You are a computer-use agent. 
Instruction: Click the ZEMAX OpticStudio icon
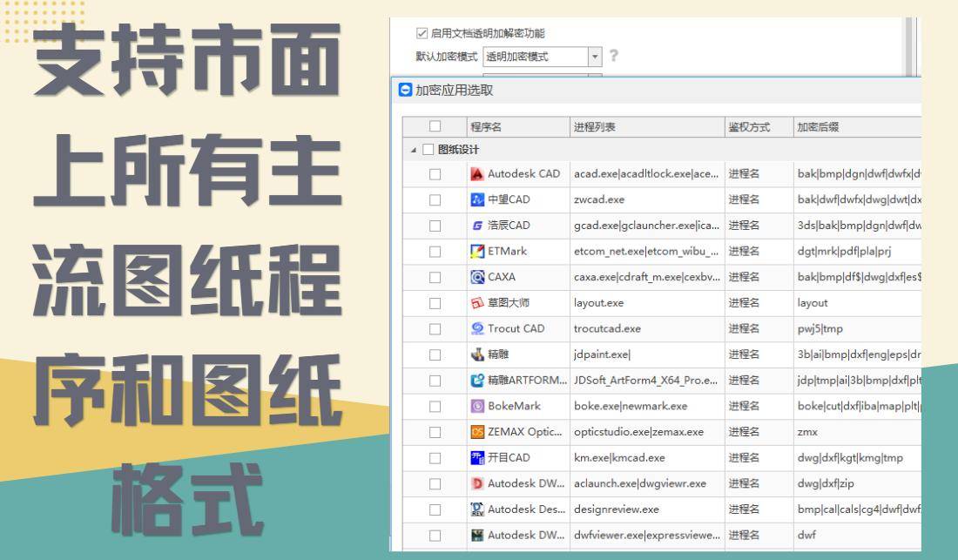pyautogui.click(x=476, y=432)
